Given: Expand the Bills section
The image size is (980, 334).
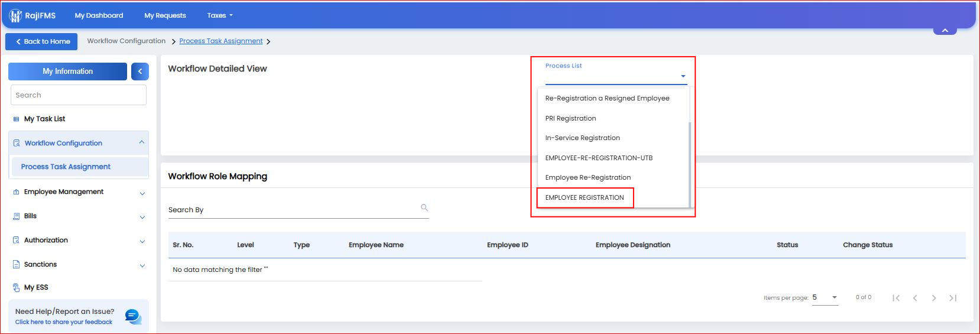Looking at the screenshot, I should pos(142,218).
